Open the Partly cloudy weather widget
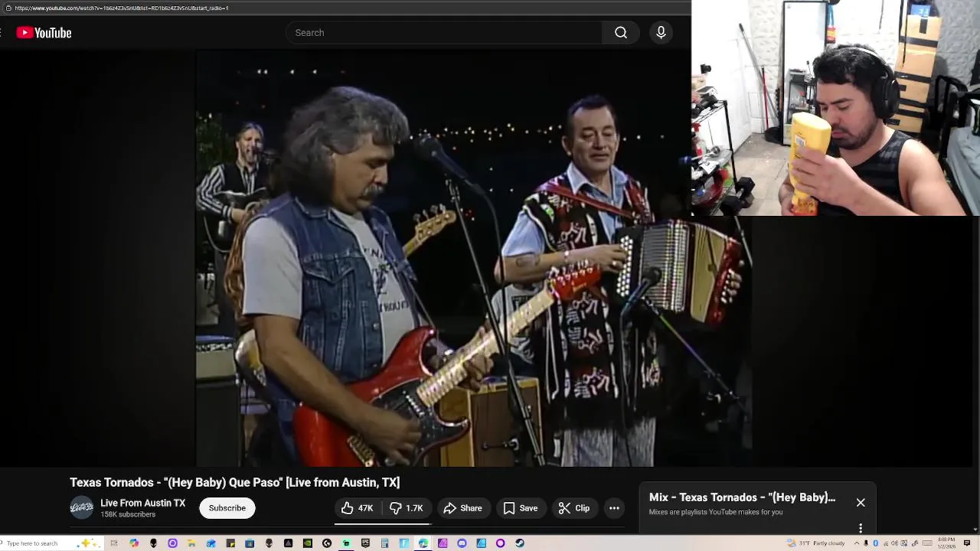 pyautogui.click(x=816, y=543)
